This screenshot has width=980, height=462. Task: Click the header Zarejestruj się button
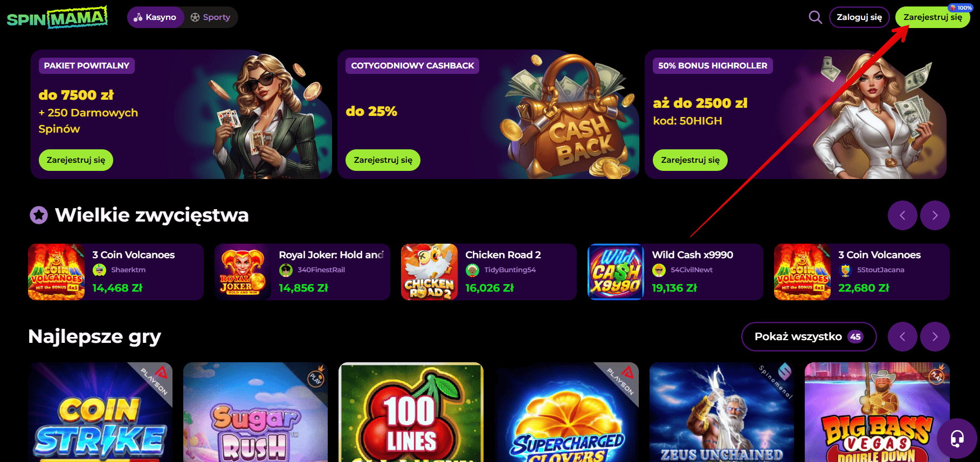pos(933,17)
